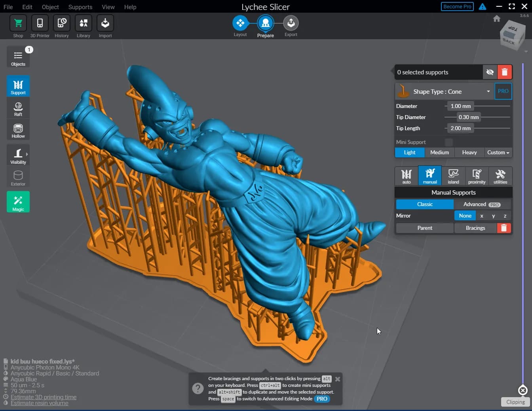This screenshot has width=532, height=411.
Task: Click the Import file icon
Action: (105, 23)
